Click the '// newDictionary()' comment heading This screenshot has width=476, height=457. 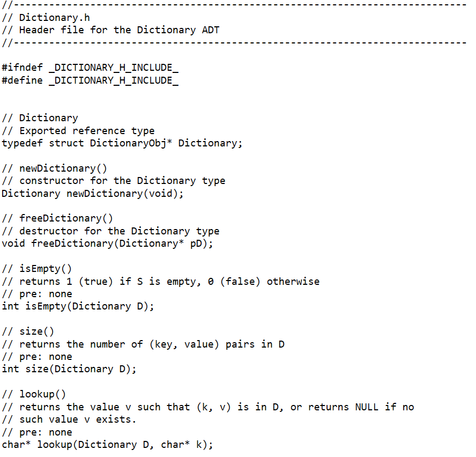[x=55, y=168]
